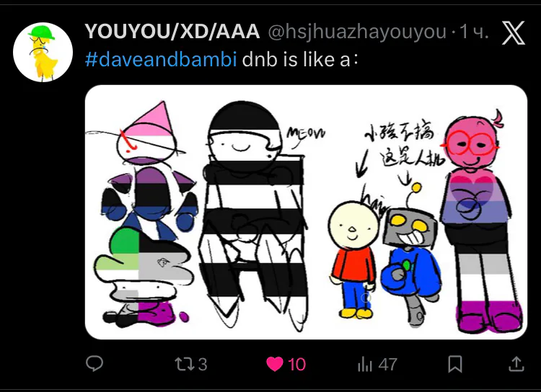Click the repost count 3

(x=203, y=365)
